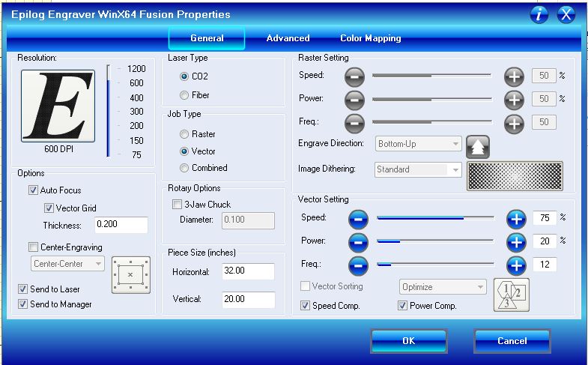This screenshot has width=588, height=365.
Task: Click the Vector Freq slider track
Action: 435,265
